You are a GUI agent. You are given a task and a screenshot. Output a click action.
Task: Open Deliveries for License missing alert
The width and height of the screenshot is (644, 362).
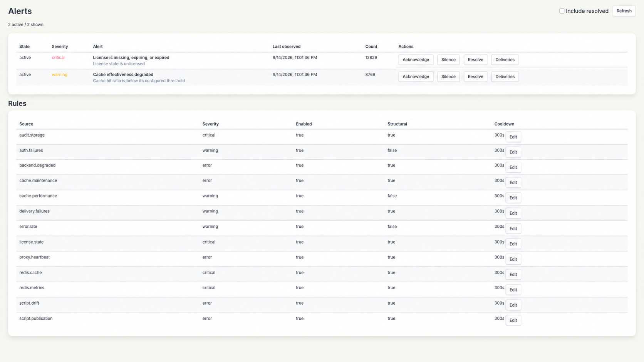tap(505, 60)
